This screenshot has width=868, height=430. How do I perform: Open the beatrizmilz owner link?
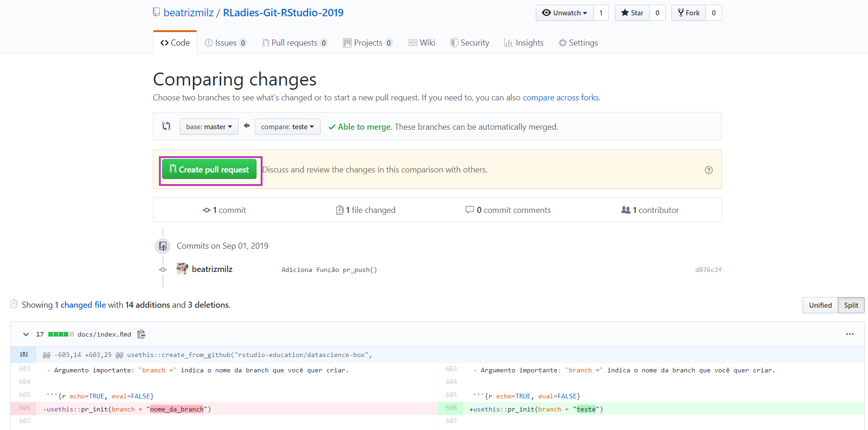tap(189, 13)
